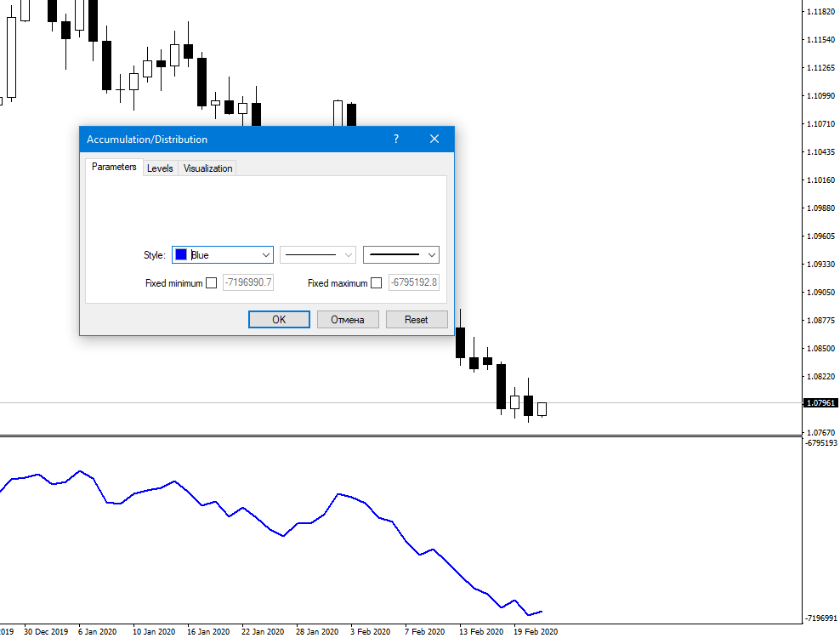Open the line width dropdown
This screenshot has width=840, height=638.
[x=401, y=255]
